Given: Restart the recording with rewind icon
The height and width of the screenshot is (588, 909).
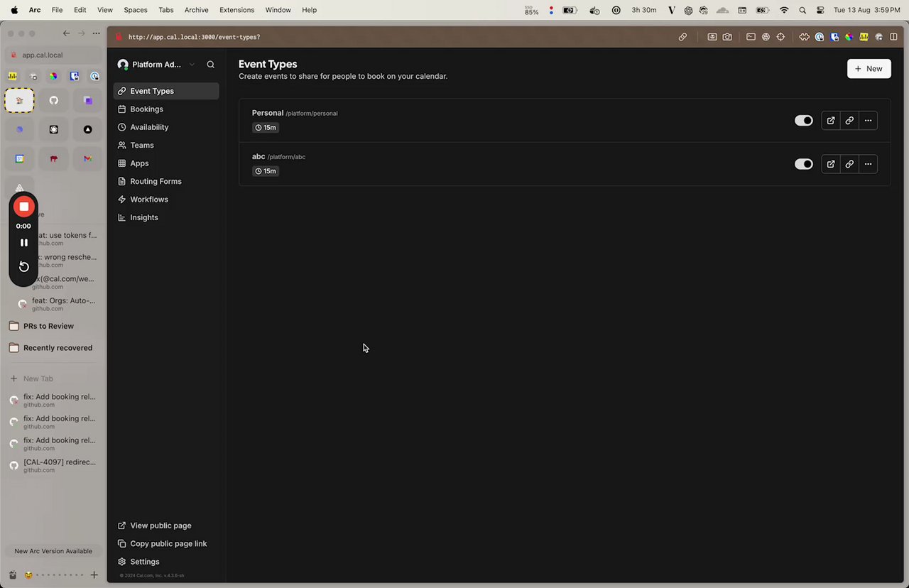Looking at the screenshot, I should pyautogui.click(x=23, y=266).
